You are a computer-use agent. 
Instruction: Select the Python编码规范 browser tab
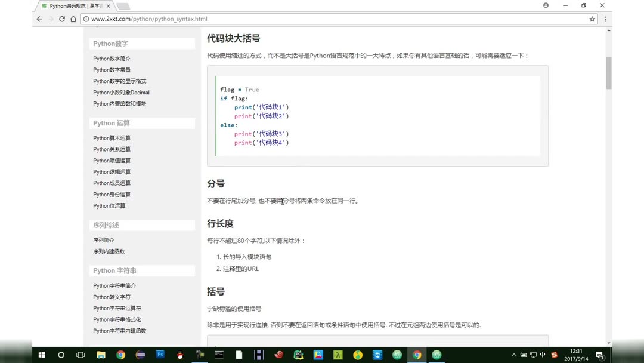70,5
